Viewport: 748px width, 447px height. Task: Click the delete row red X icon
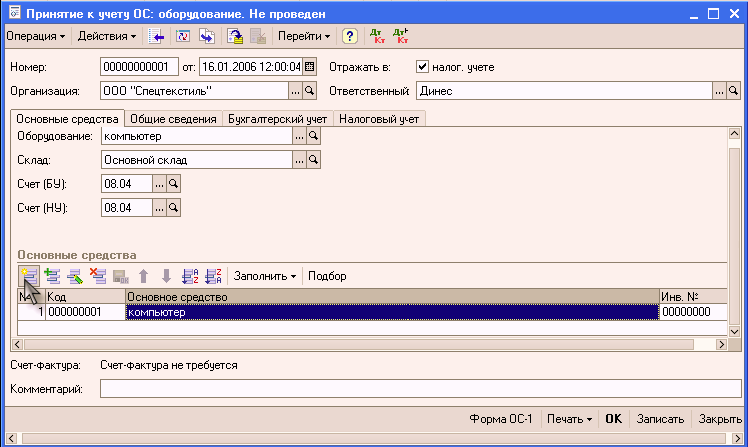tap(98, 276)
